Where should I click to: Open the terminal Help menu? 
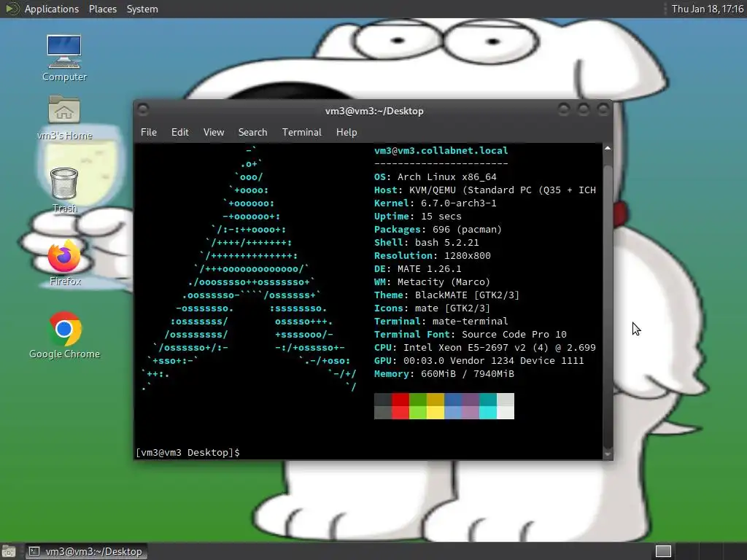tap(347, 132)
